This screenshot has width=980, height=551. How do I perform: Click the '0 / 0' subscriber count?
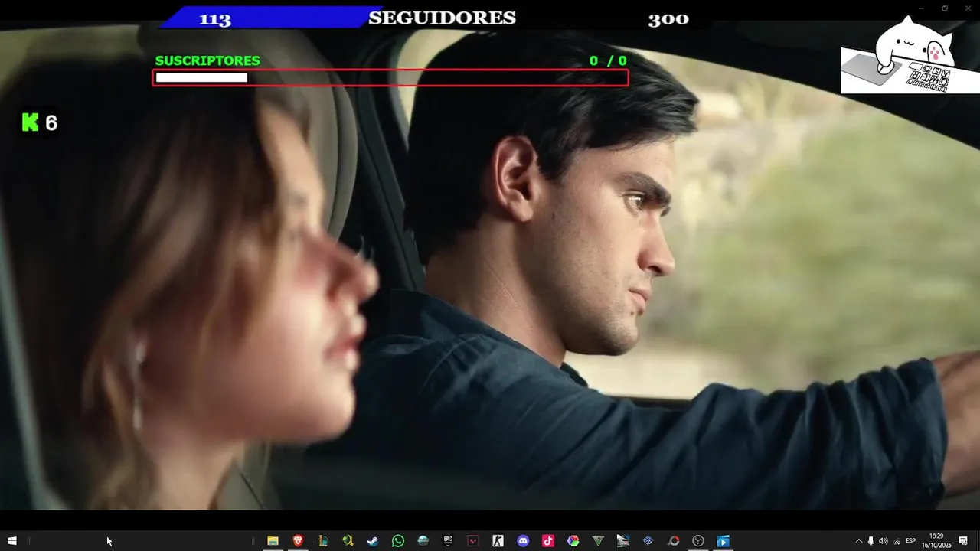608,60
